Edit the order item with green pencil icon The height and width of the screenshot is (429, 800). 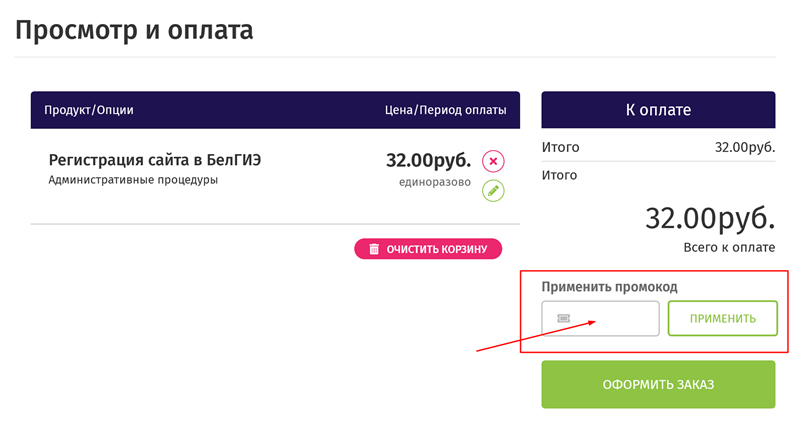click(493, 190)
